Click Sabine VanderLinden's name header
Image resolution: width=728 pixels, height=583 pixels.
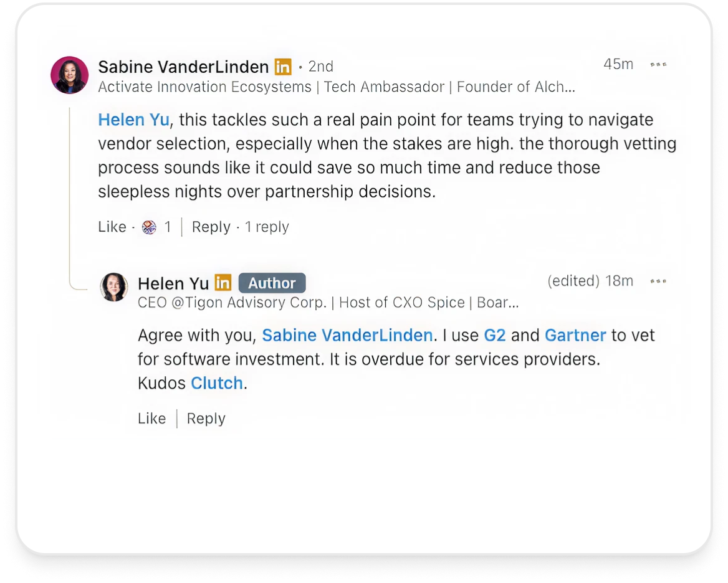point(183,66)
